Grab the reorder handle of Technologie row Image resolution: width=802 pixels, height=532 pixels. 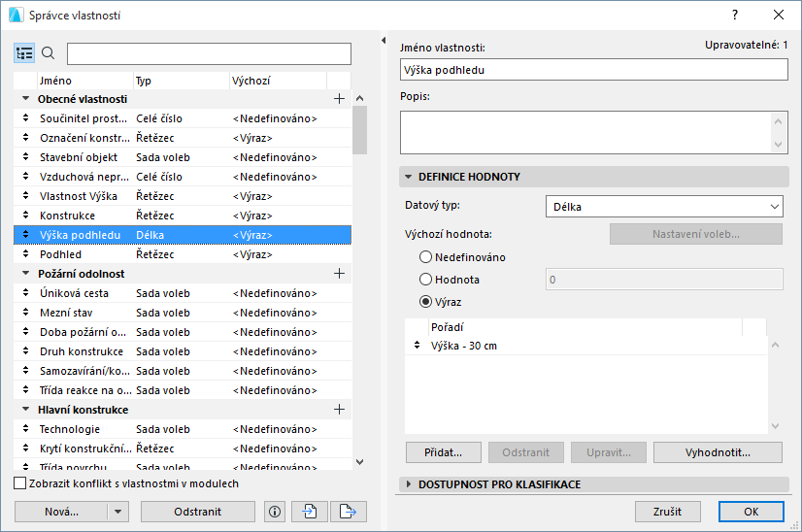point(25,429)
